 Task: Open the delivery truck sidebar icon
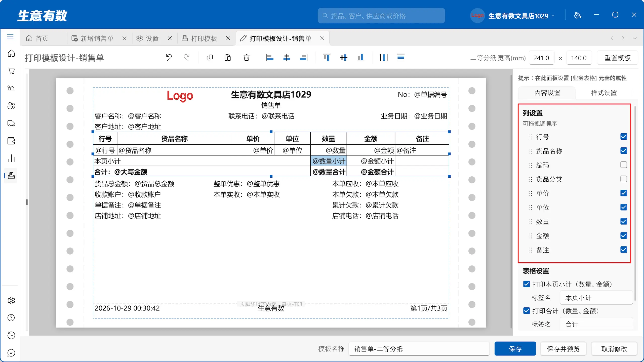[11, 123]
